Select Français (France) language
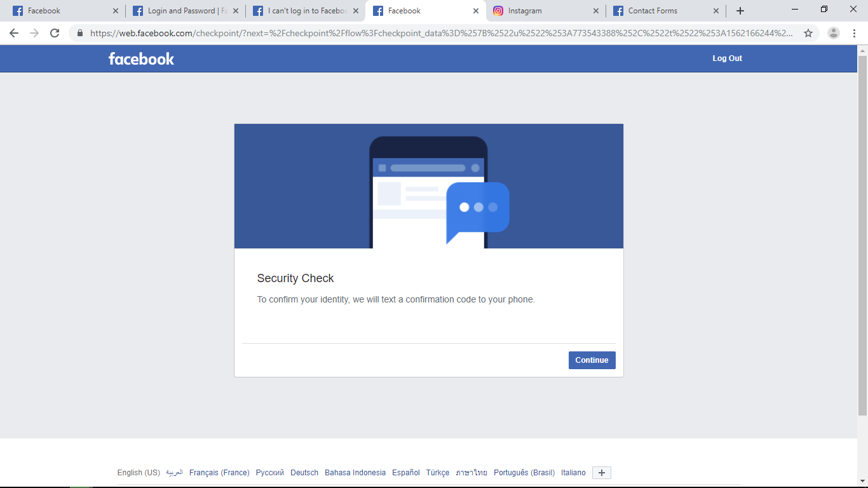The image size is (868, 488). pyautogui.click(x=219, y=473)
